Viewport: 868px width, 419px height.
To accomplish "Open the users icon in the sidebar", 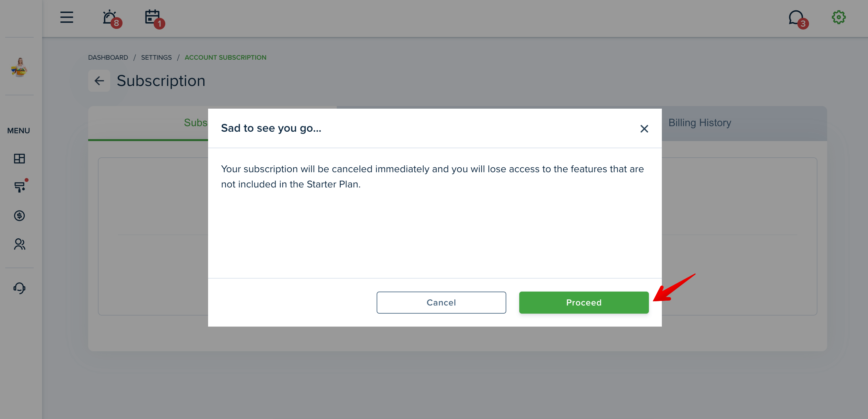I will (x=19, y=244).
